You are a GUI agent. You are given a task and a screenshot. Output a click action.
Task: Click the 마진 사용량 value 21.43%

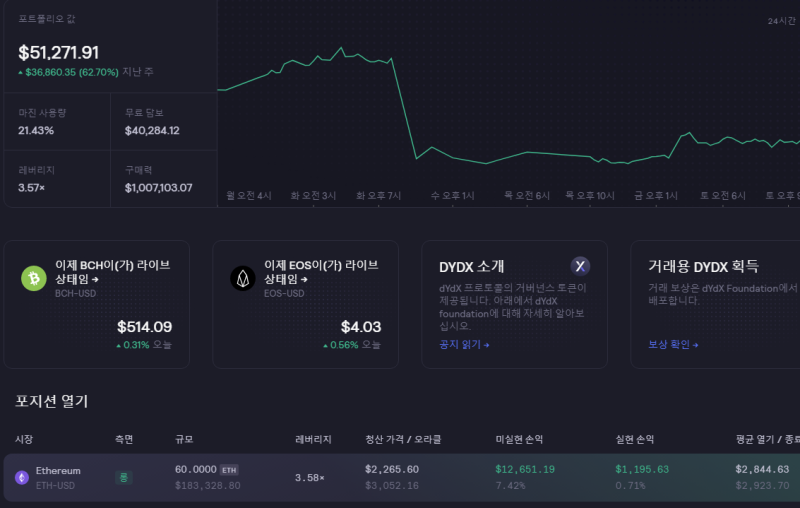[36, 131]
